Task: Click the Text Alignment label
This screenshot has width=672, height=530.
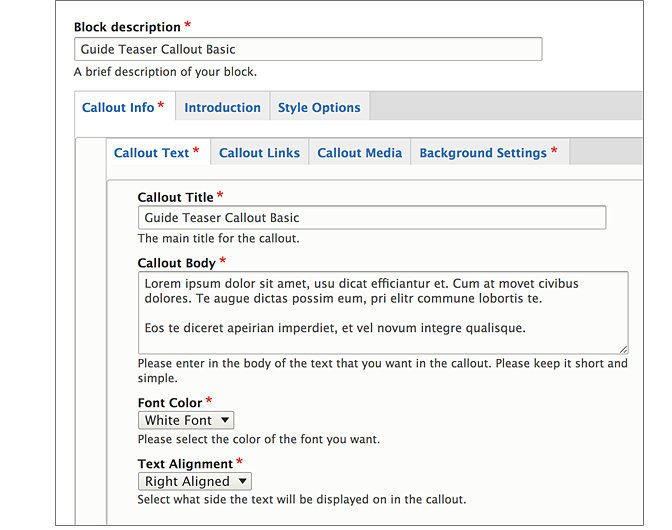Action: [x=185, y=464]
